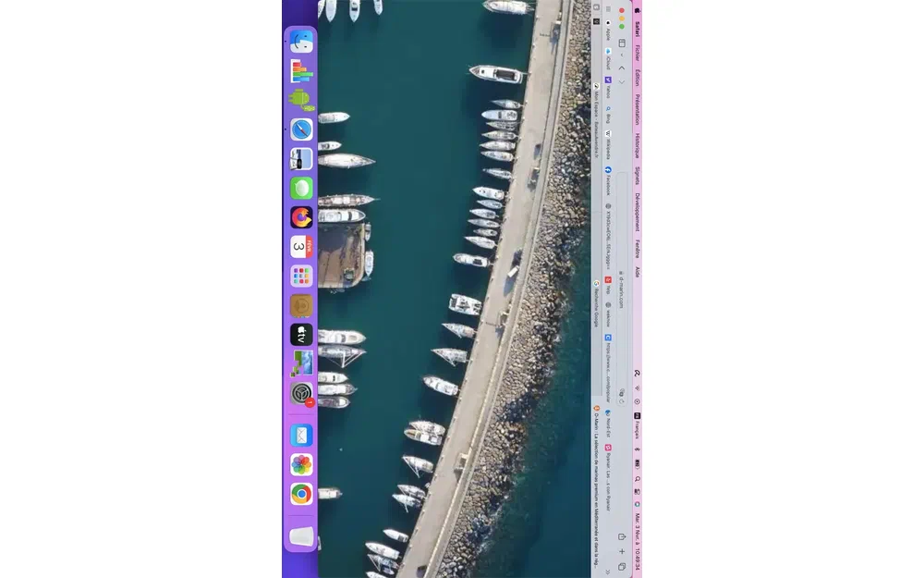Open Facebook favorite in bookmarks bar
924x578 pixels.
[608, 182]
